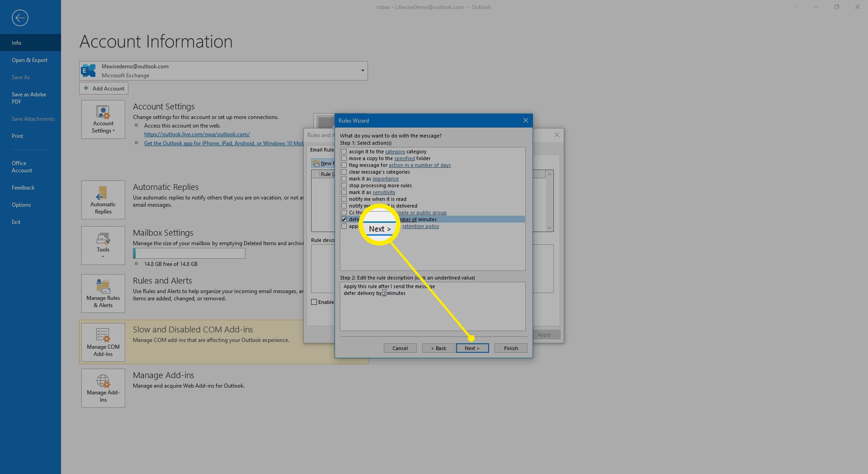Click the 'specified' folder link
Image resolution: width=868 pixels, height=474 pixels.
click(405, 158)
